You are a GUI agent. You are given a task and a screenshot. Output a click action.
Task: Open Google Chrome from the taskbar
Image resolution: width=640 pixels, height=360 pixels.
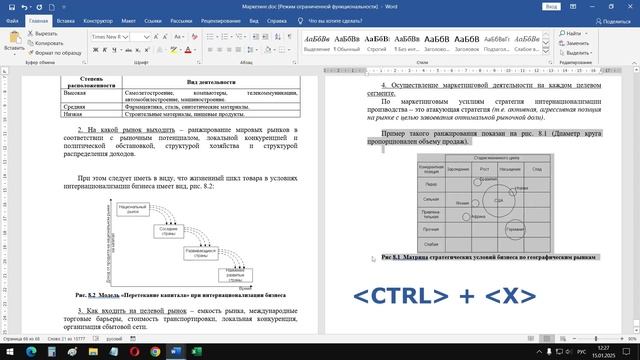(x=155, y=351)
